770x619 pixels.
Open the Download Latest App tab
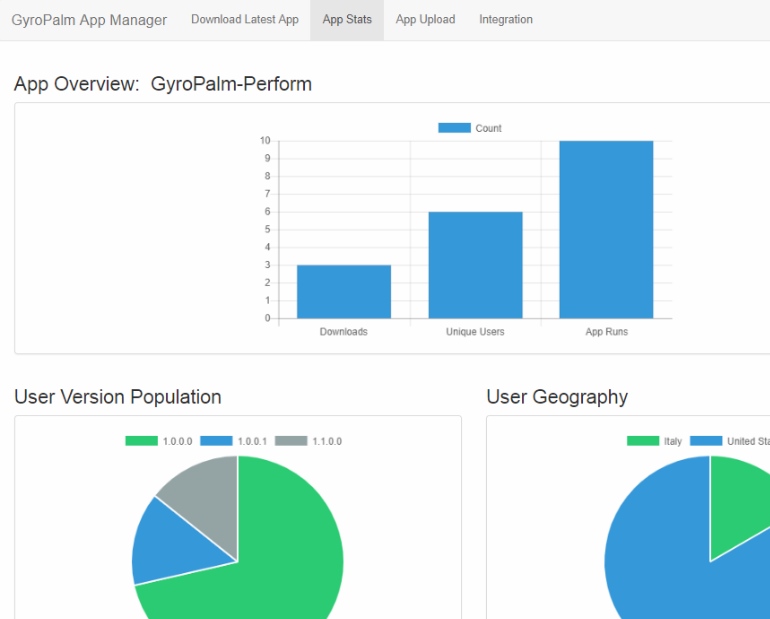(x=244, y=20)
